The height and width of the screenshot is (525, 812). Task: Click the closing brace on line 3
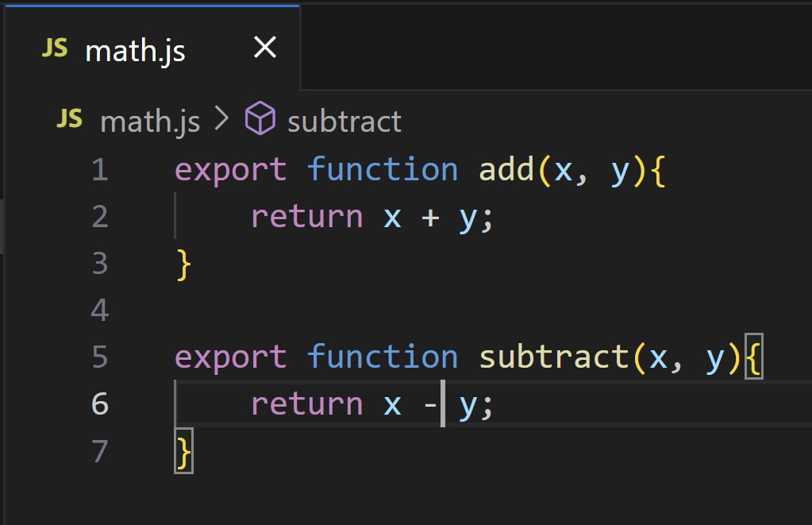click(x=184, y=264)
